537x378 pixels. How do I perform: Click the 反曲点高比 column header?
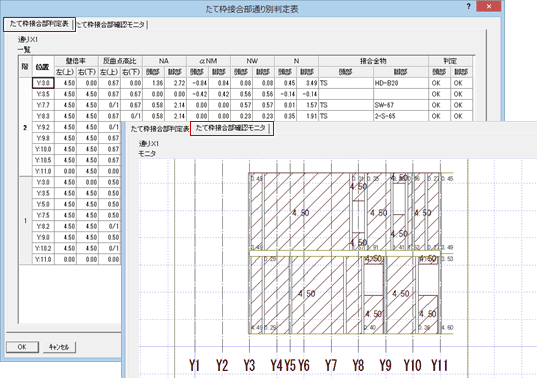point(120,61)
